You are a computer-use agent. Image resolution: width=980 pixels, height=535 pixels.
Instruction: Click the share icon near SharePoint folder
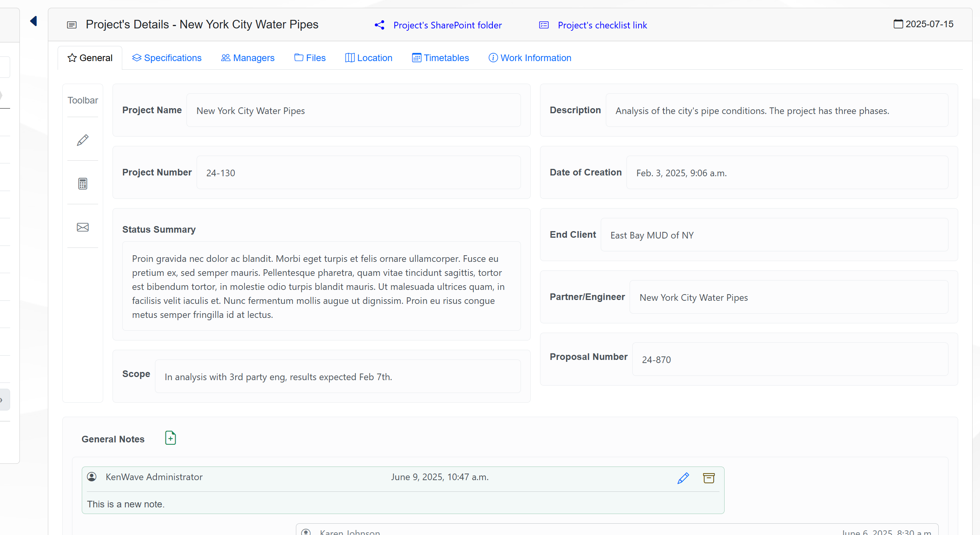380,25
